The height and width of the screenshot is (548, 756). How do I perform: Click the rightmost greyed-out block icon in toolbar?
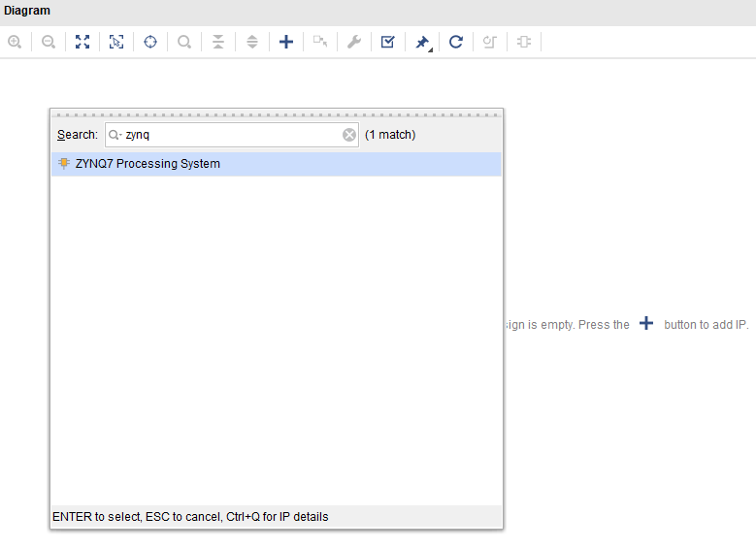[x=524, y=43]
